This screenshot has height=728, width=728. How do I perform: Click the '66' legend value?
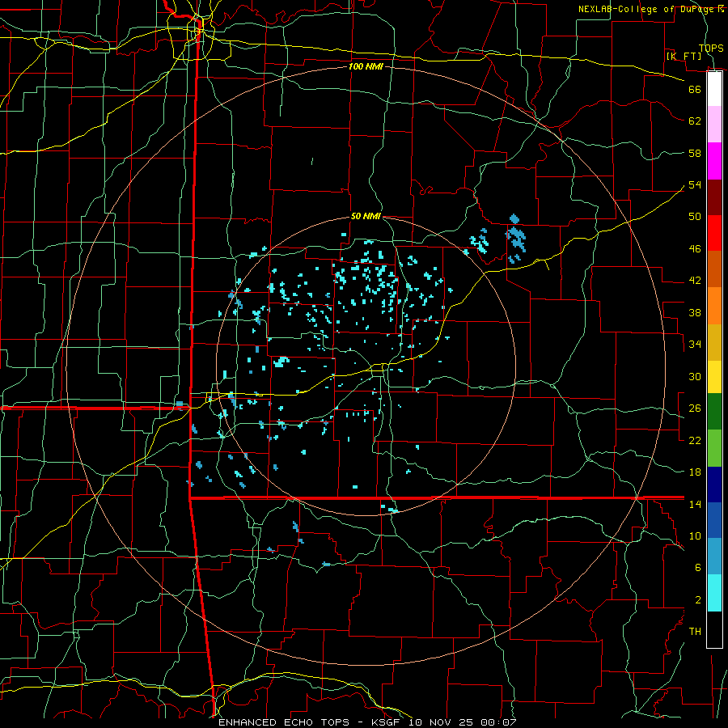tap(695, 89)
